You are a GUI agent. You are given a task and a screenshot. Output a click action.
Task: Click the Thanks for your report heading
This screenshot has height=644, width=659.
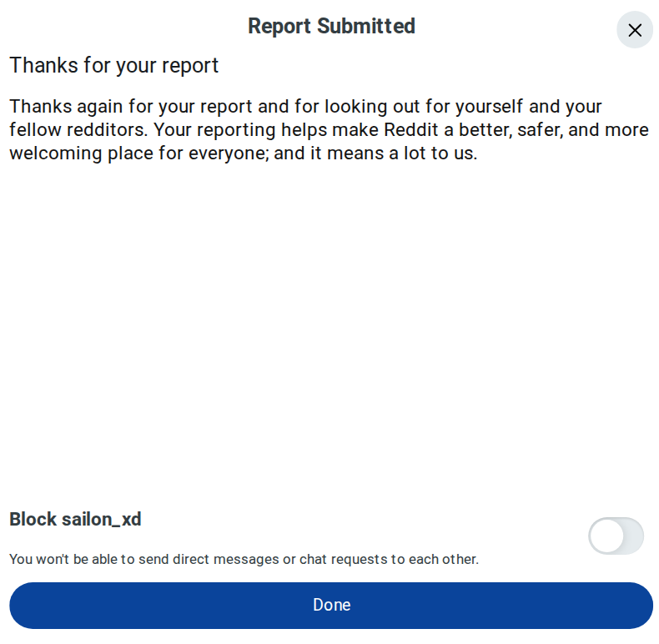click(x=114, y=65)
